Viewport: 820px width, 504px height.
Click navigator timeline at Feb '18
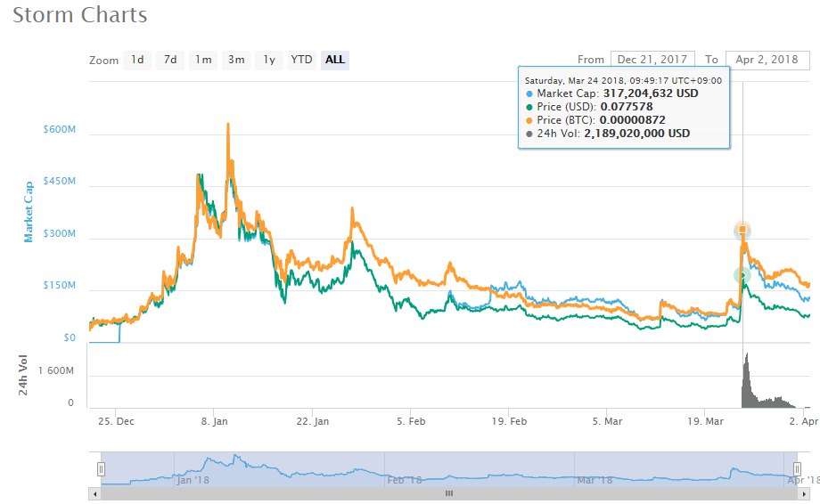pyautogui.click(x=404, y=480)
